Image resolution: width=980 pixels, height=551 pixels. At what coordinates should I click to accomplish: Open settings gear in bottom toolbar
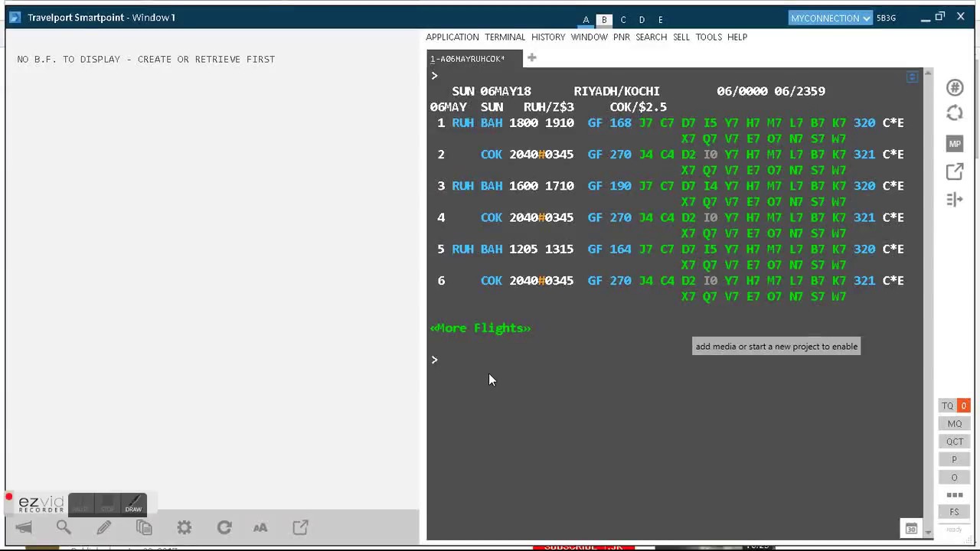point(184,527)
